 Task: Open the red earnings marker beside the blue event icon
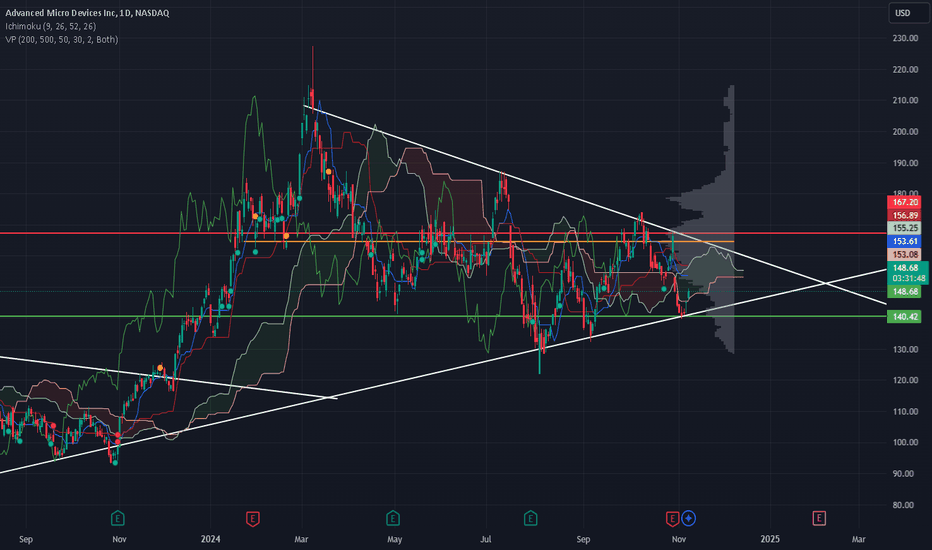coord(672,518)
